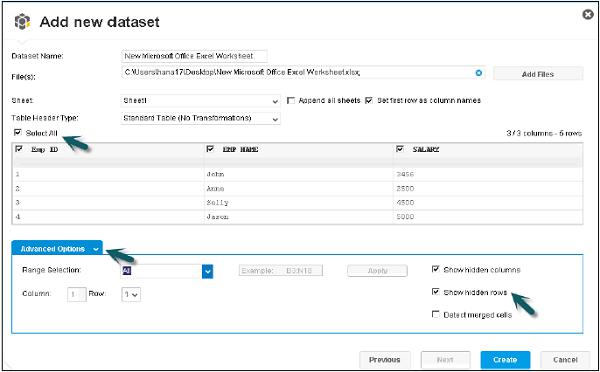Enable Detect merged cells
Image resolution: width=600 pixels, height=372 pixels.
tap(435, 315)
